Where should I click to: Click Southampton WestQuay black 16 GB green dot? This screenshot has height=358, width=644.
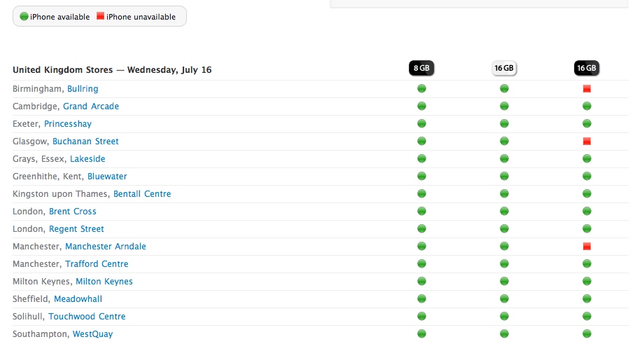(x=587, y=333)
